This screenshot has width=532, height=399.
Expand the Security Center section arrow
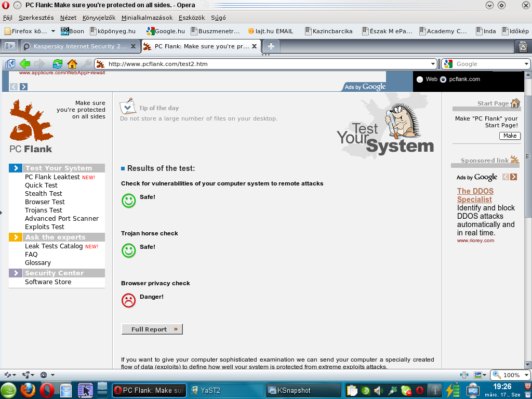[16, 273]
